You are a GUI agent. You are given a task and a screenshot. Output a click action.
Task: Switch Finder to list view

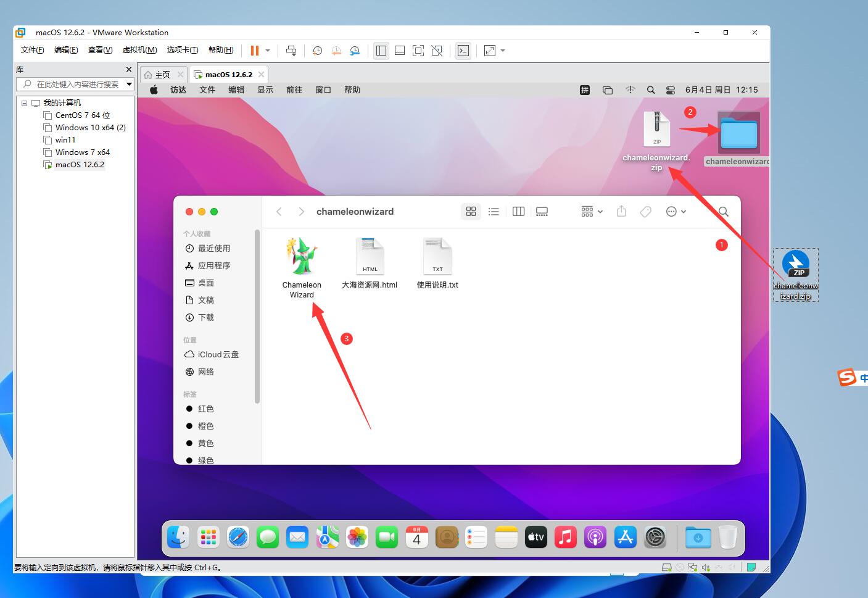[494, 212]
